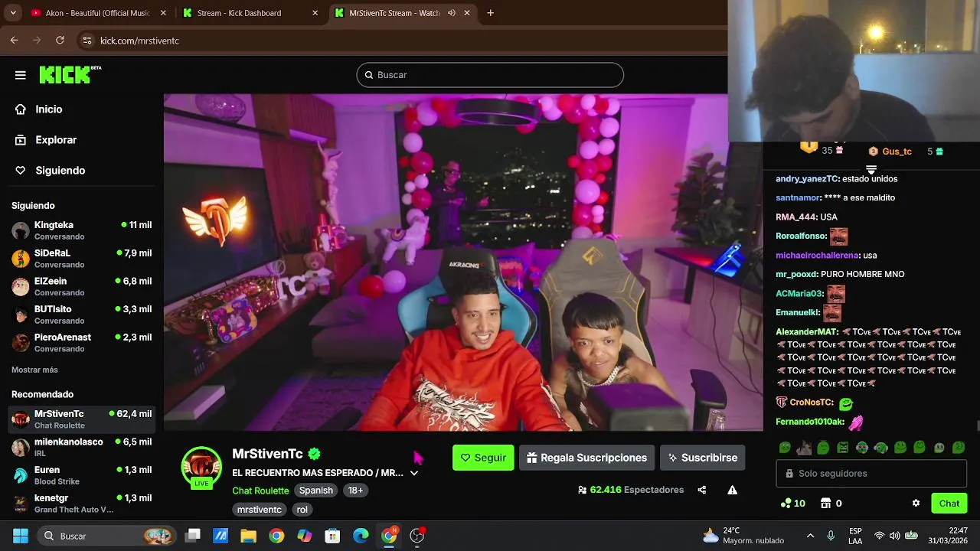Expand the list with Mostrar más
980x551 pixels.
tap(34, 370)
